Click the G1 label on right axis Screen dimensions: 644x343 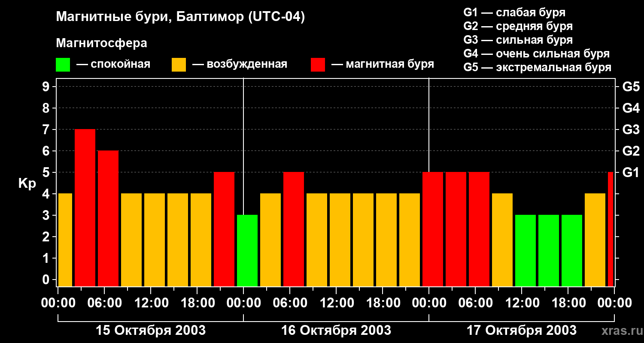tap(631, 172)
